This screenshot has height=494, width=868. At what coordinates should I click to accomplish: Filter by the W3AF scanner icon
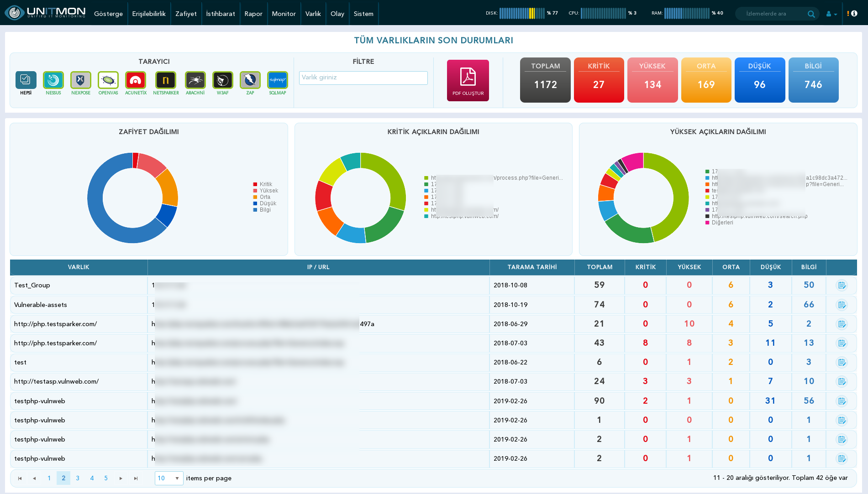(x=223, y=80)
